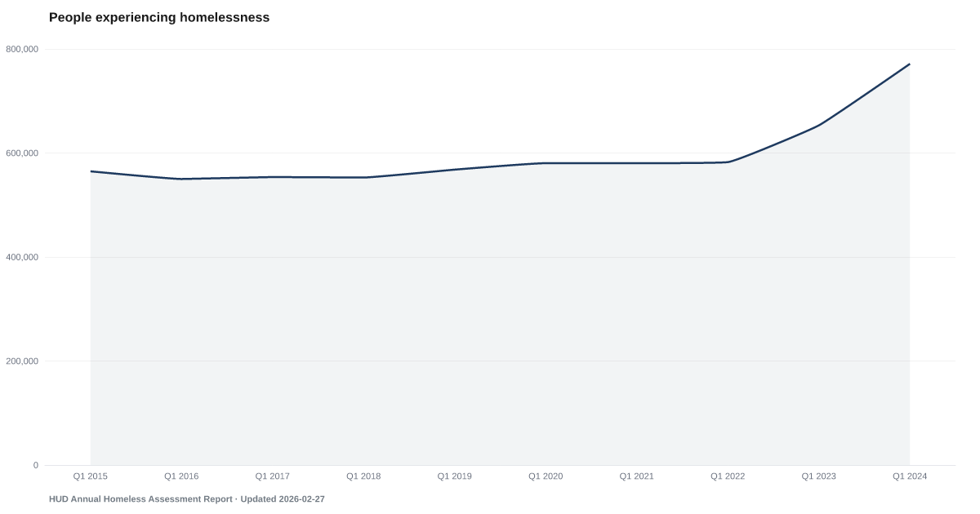Select the Q1 2018 x-axis label

(x=363, y=476)
